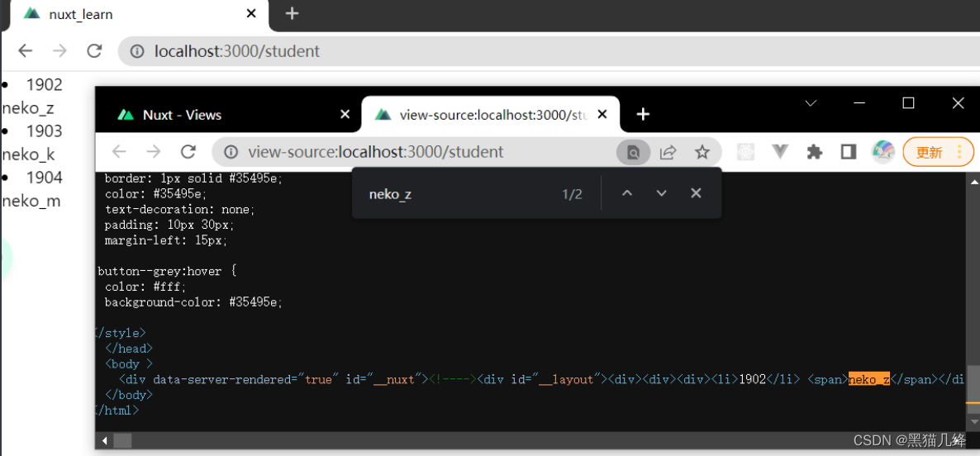
Task: Click the greyed extension icon beside bookmark star
Action: click(745, 152)
